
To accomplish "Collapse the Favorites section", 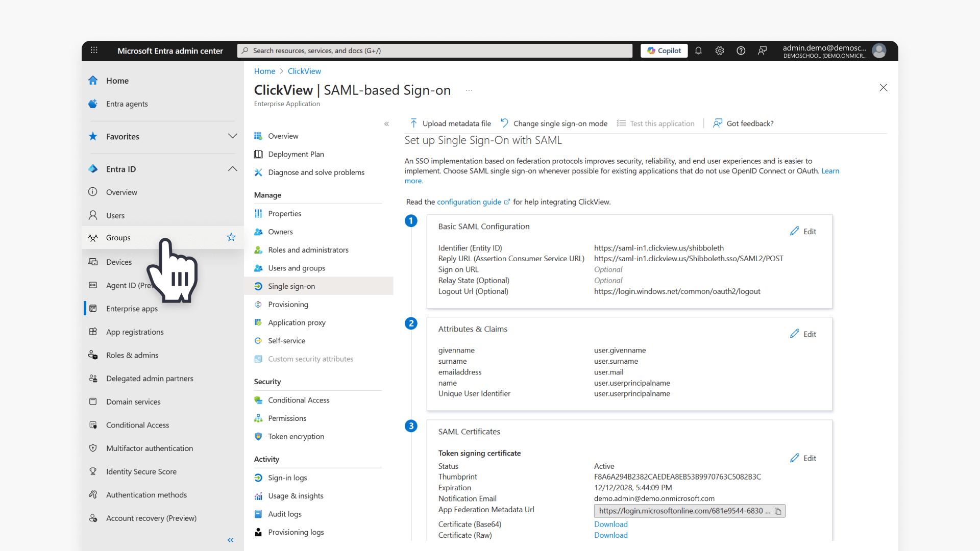I will click(x=232, y=136).
